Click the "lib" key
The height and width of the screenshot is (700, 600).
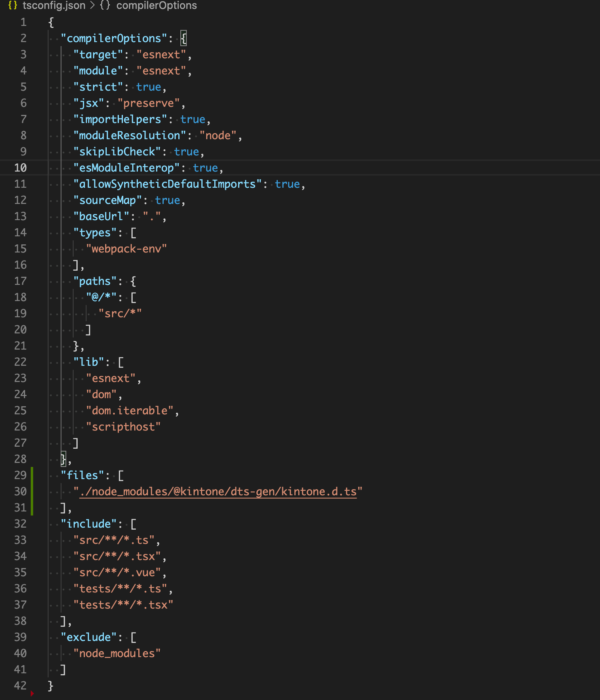(x=89, y=362)
